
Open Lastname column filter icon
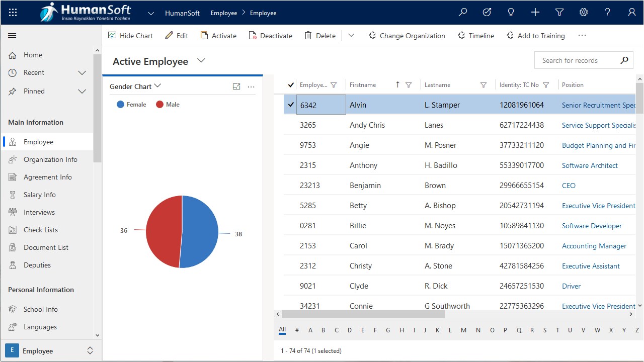coord(484,85)
